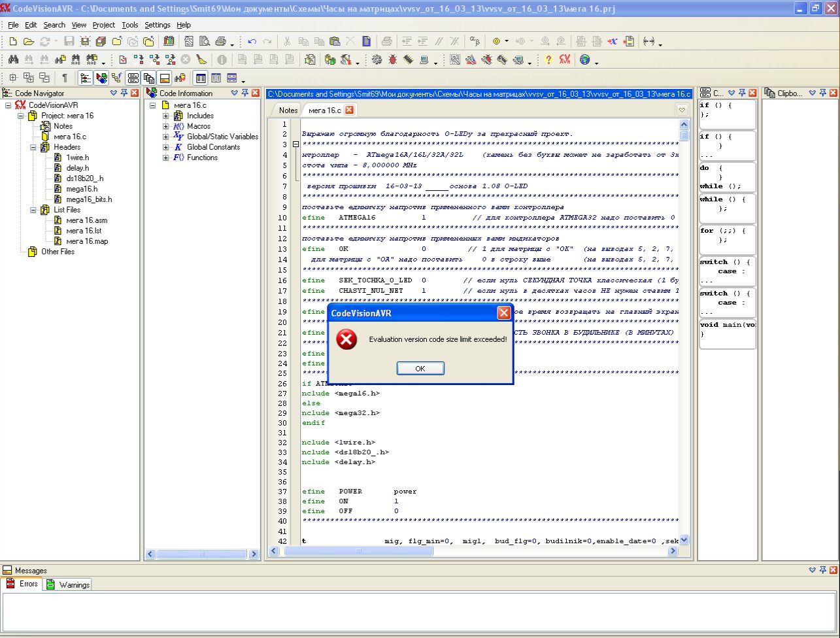Click the red error icon in dialog
The height and width of the screenshot is (638, 840).
(346, 339)
